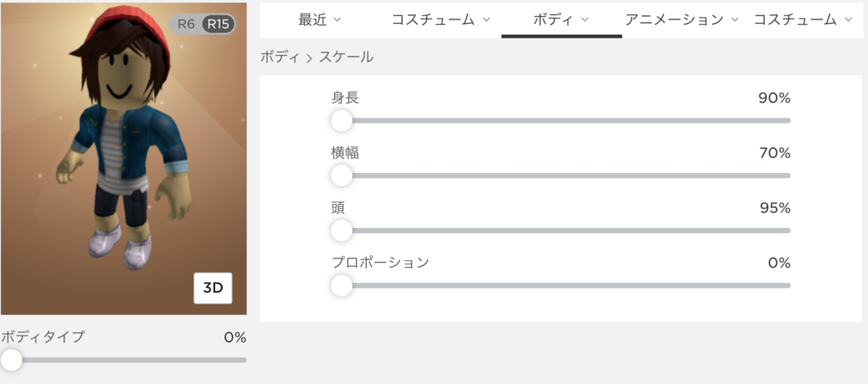Expand the ボディ dropdown chevron

coord(585,19)
